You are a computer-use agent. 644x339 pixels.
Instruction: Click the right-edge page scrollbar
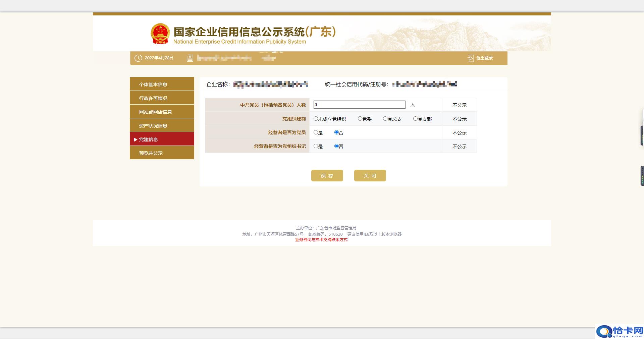(x=642, y=134)
